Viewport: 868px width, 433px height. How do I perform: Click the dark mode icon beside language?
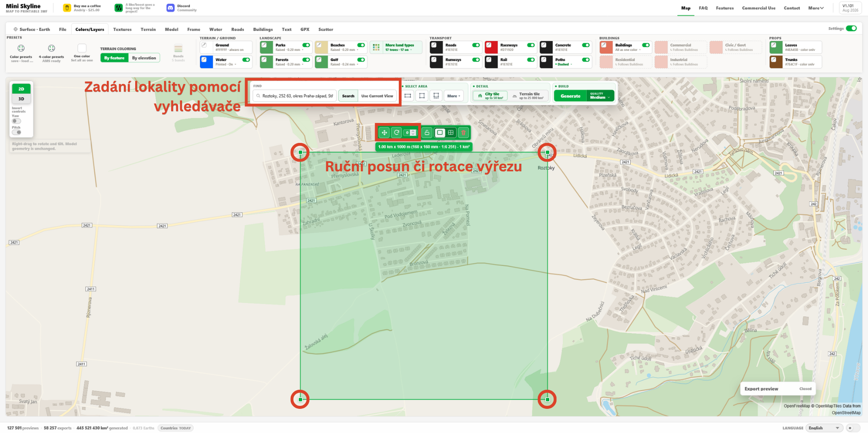850,428
